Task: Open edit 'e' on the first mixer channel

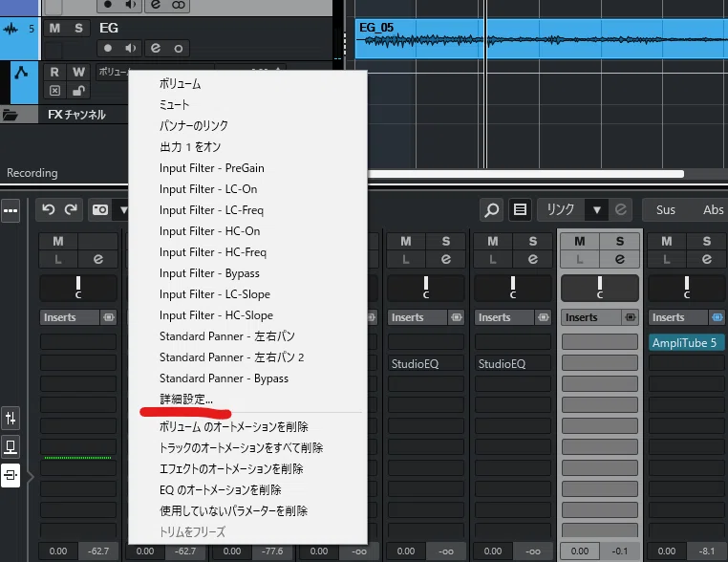Action: 98,259
